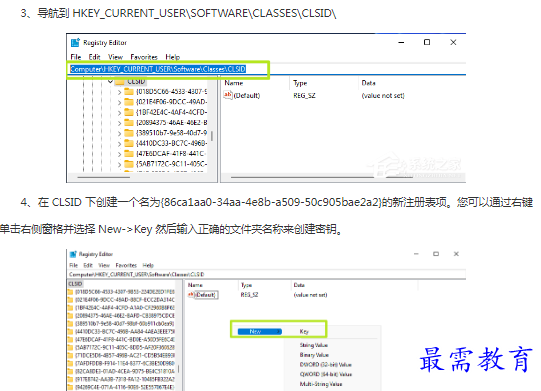Click the Registry Editor app icon in step 3 window

click(75, 42)
